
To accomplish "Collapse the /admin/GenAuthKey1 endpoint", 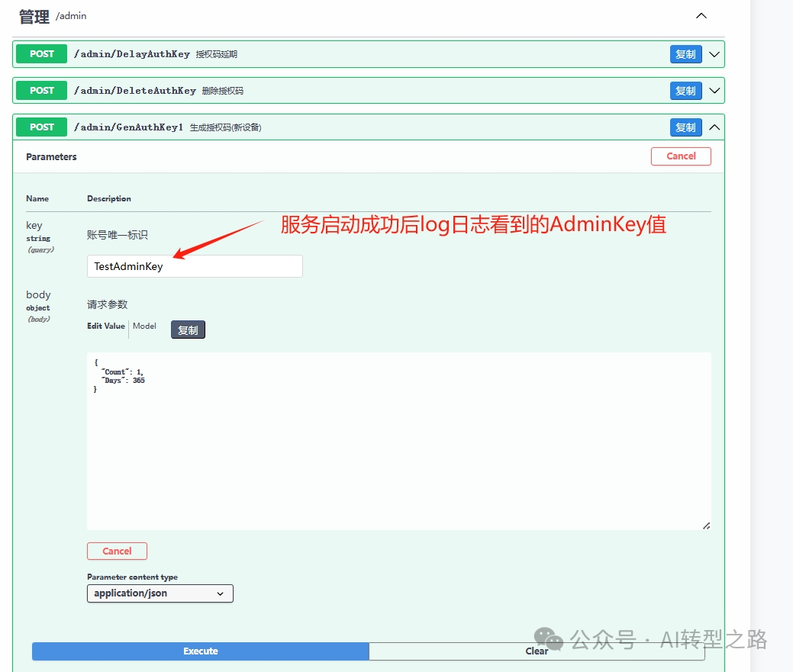I will tap(714, 127).
